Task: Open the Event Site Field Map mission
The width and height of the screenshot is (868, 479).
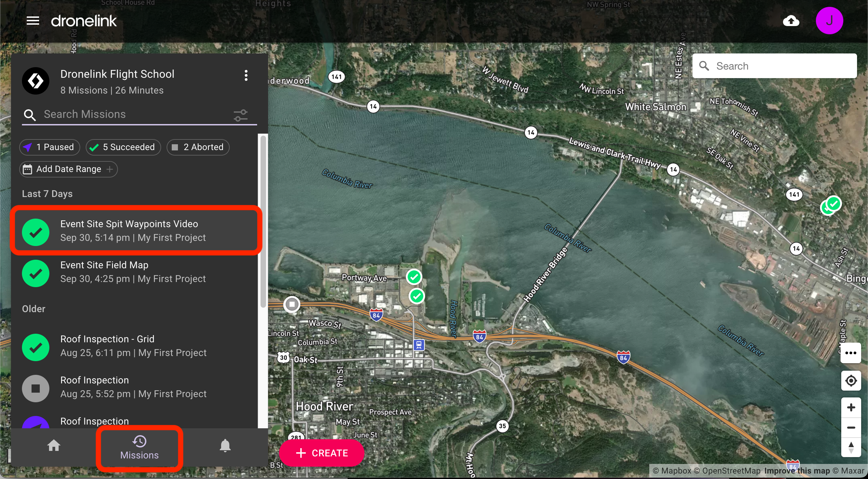Action: [134, 272]
